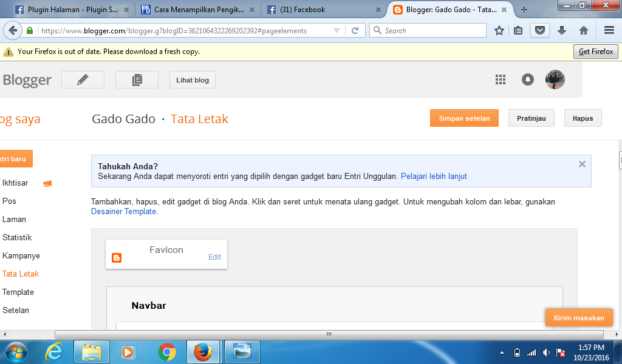Open File Explorer from the taskbar
622x364 pixels.
pyautogui.click(x=92, y=352)
